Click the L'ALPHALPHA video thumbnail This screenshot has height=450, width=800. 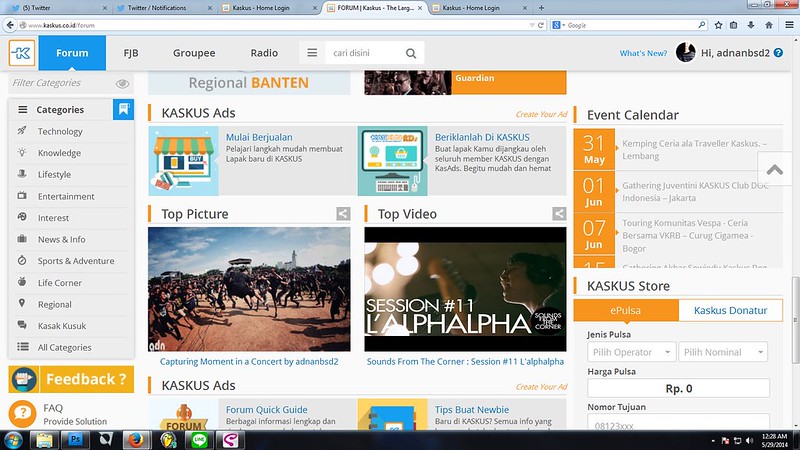coord(465,289)
